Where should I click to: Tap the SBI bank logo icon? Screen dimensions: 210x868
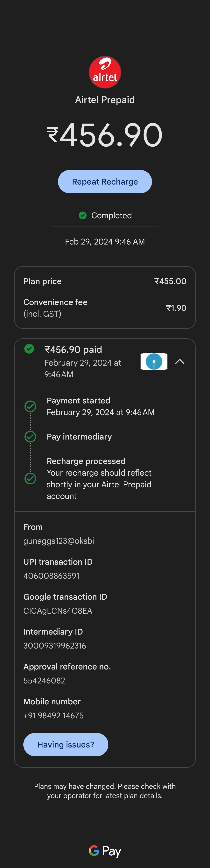154,362
